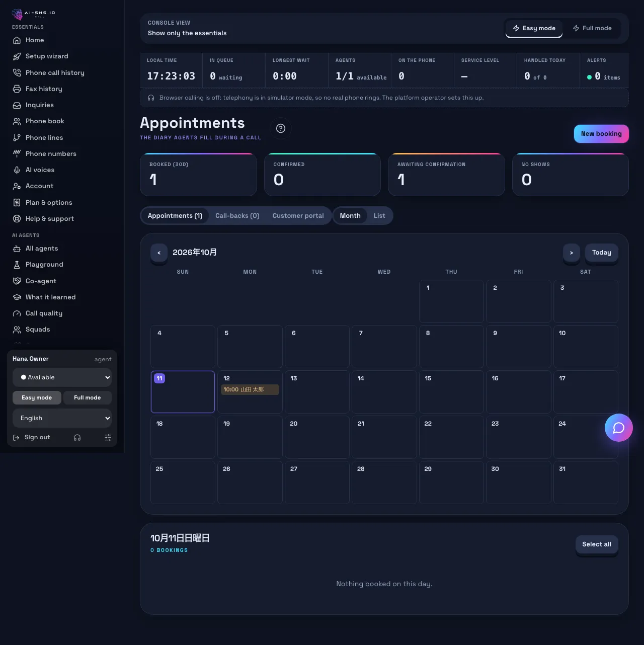
Task: Click Select all for the day's bookings
Action: [597, 544]
